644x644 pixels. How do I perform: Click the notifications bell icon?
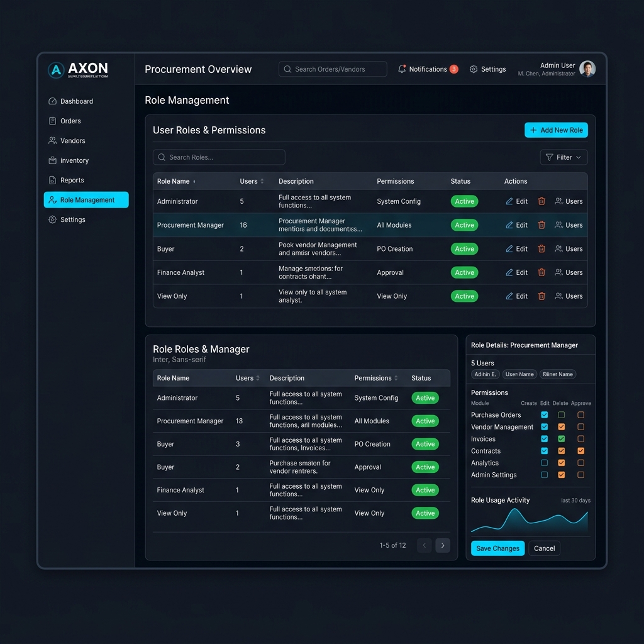tap(402, 69)
